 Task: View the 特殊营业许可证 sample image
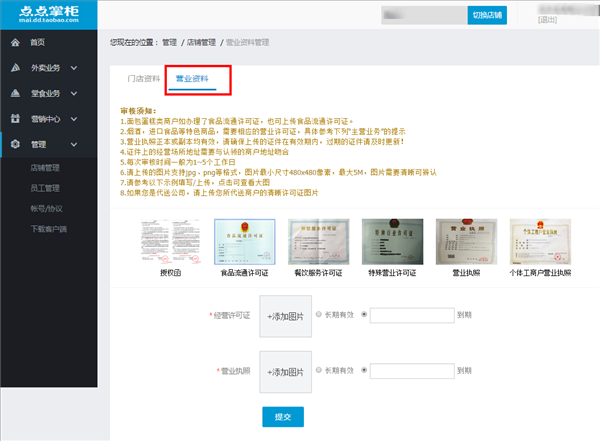point(393,242)
